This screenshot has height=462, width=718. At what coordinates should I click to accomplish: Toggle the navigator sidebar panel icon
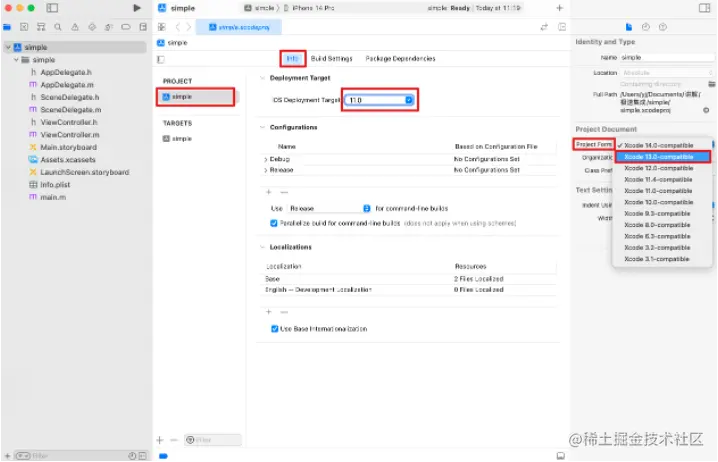pyautogui.click(x=52, y=8)
